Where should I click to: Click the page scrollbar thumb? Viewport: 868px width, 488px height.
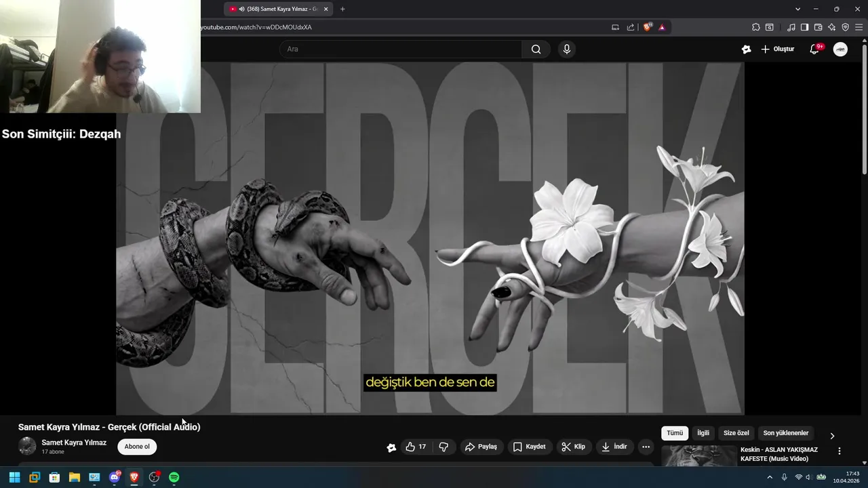point(864,108)
